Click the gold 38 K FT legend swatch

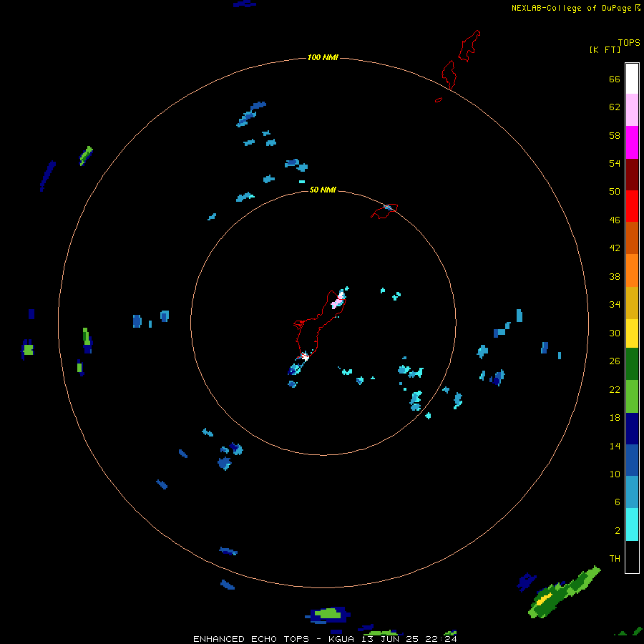click(x=632, y=303)
